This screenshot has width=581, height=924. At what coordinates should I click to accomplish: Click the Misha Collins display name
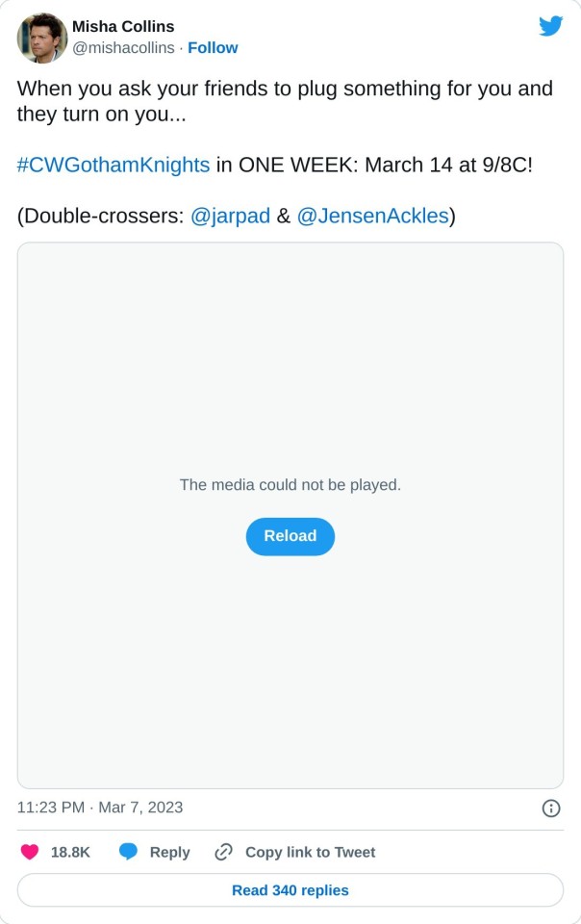[123, 27]
